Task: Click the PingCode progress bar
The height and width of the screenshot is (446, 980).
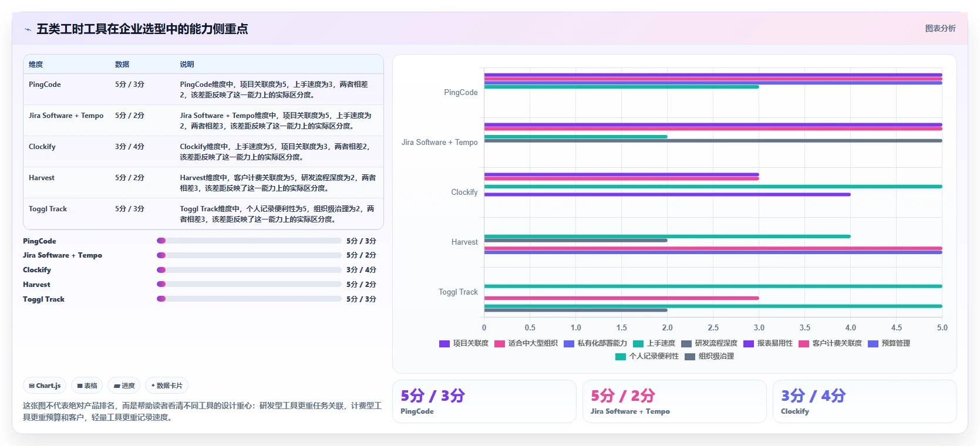Action: click(249, 241)
